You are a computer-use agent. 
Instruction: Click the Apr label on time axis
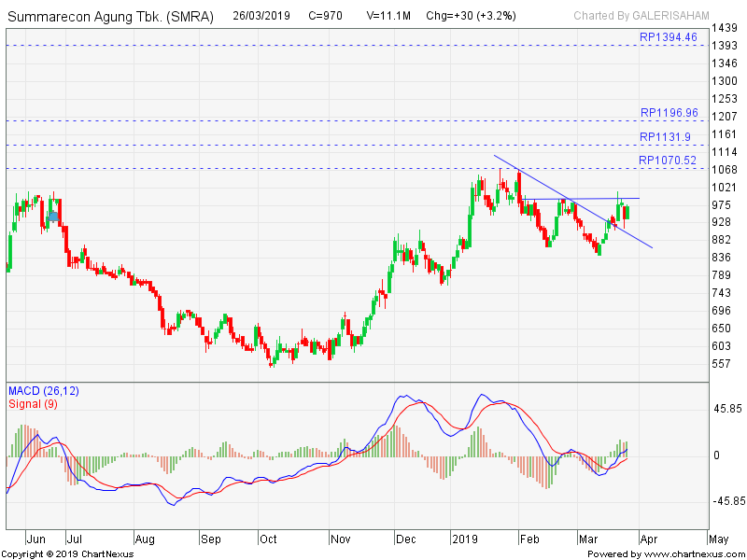point(651,539)
